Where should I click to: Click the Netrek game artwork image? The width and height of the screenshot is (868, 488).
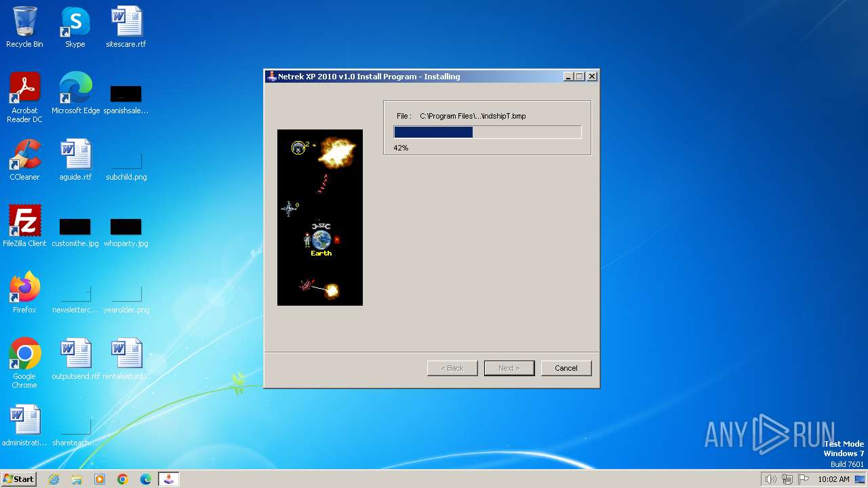pos(320,218)
